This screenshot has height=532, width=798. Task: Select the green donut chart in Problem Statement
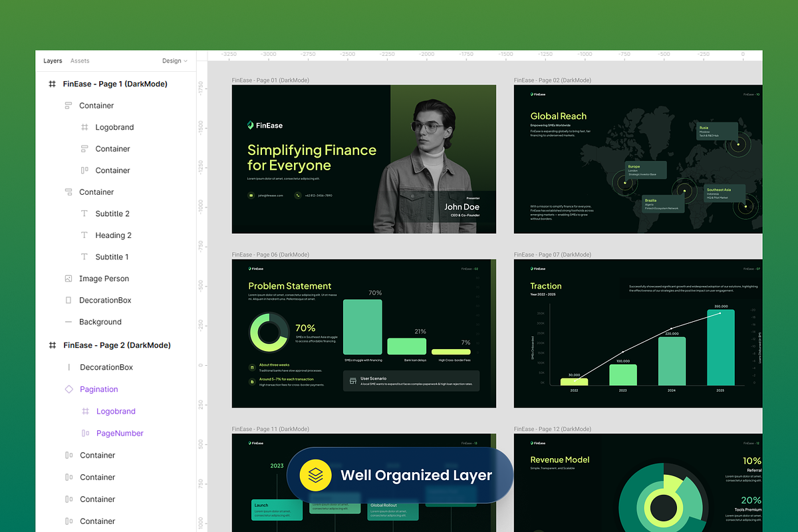[x=269, y=332]
